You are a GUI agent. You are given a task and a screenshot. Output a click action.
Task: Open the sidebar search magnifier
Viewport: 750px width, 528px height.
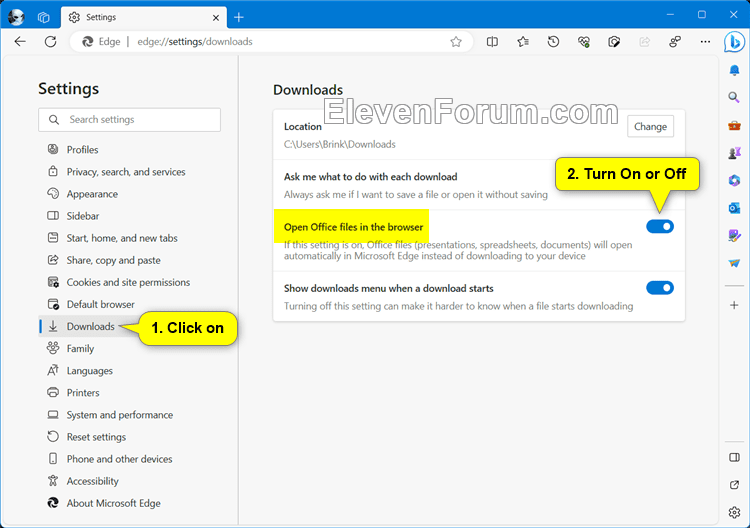734,98
